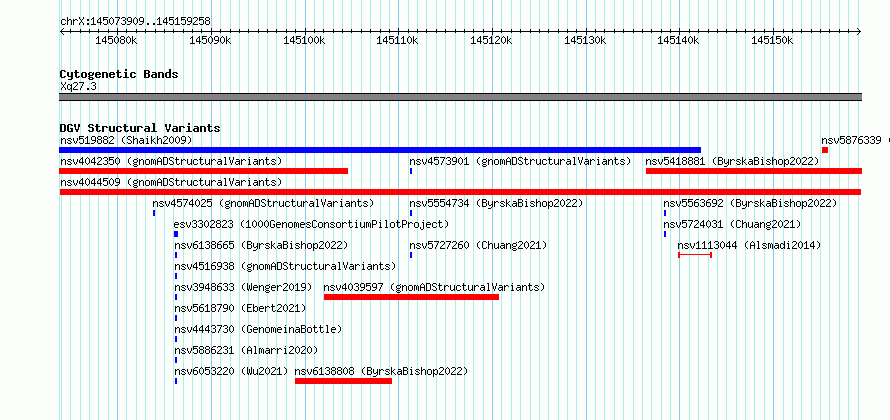
Task: Open nsv5418881 (ByrskaBishop2022) label
Action: 733,161
